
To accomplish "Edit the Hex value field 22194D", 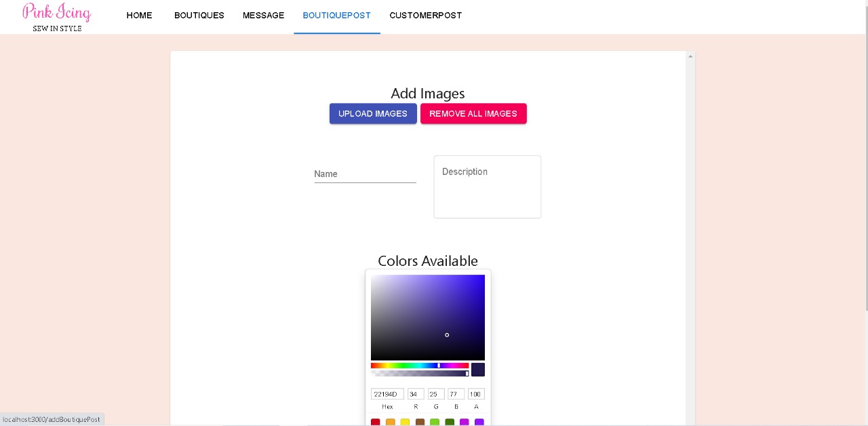I will point(387,394).
